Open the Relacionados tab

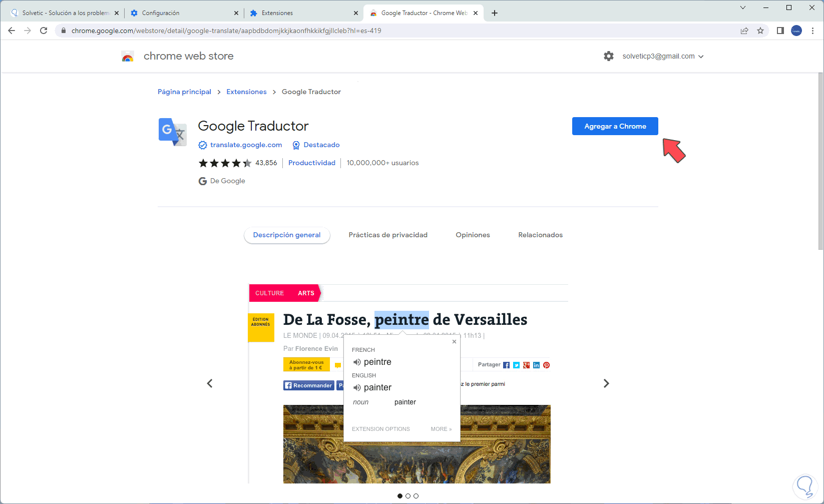[x=540, y=235]
